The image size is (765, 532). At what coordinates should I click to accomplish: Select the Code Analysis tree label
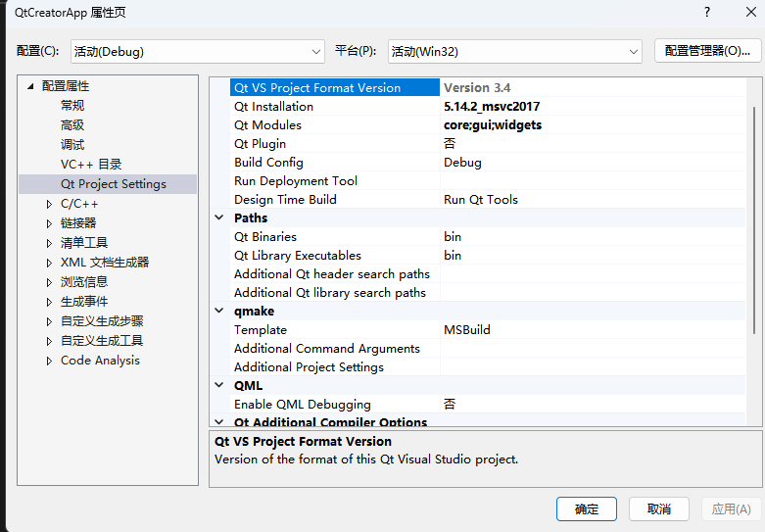pos(100,361)
